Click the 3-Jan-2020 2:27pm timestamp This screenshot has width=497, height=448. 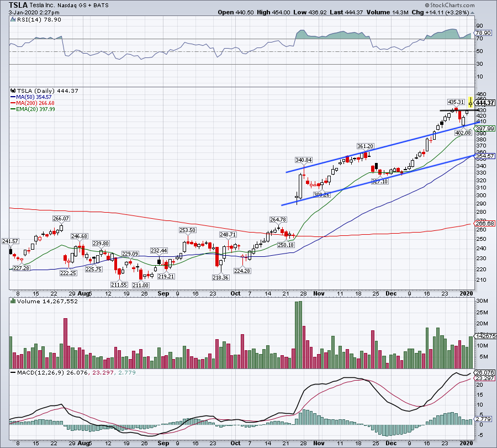[34, 13]
